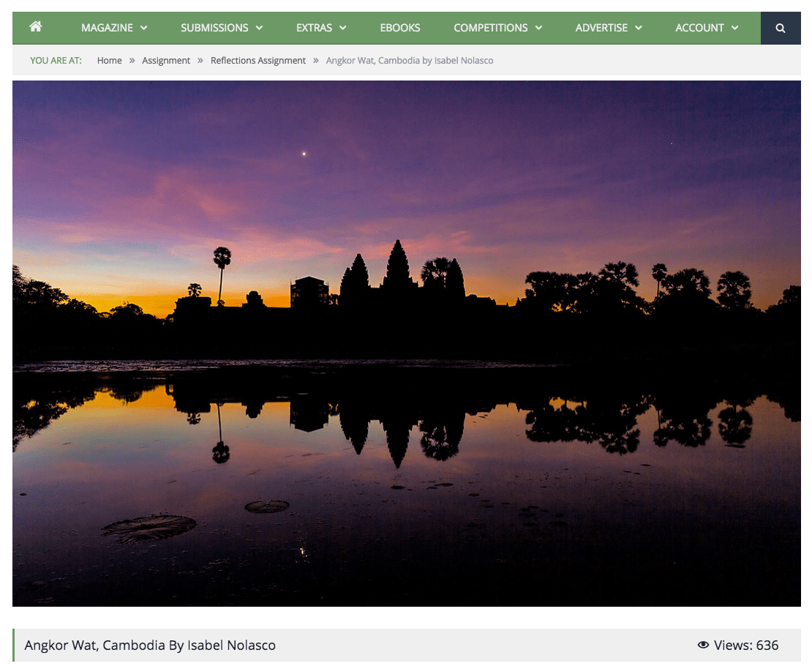
Task: Click the current page breadcrumb Angkor Wat text
Action: point(410,60)
